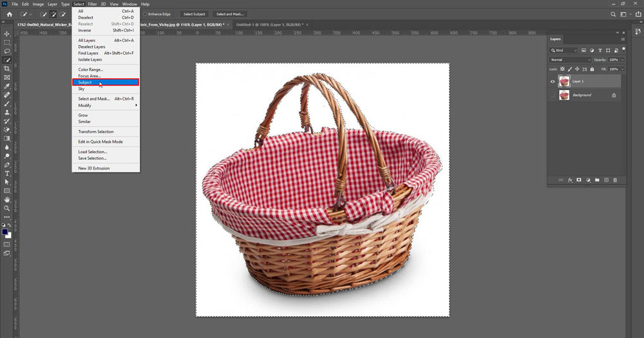The image size is (644, 338).
Task: Open the Image menu
Action: click(38, 4)
